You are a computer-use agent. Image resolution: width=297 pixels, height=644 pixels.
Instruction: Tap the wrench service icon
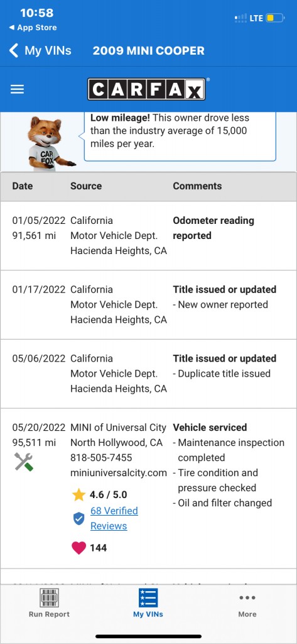23,462
